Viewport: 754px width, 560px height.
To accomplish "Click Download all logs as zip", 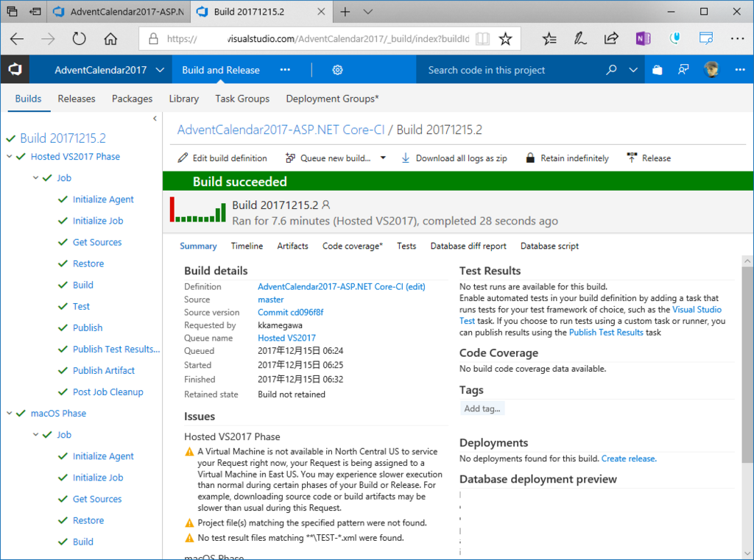I will pos(454,158).
